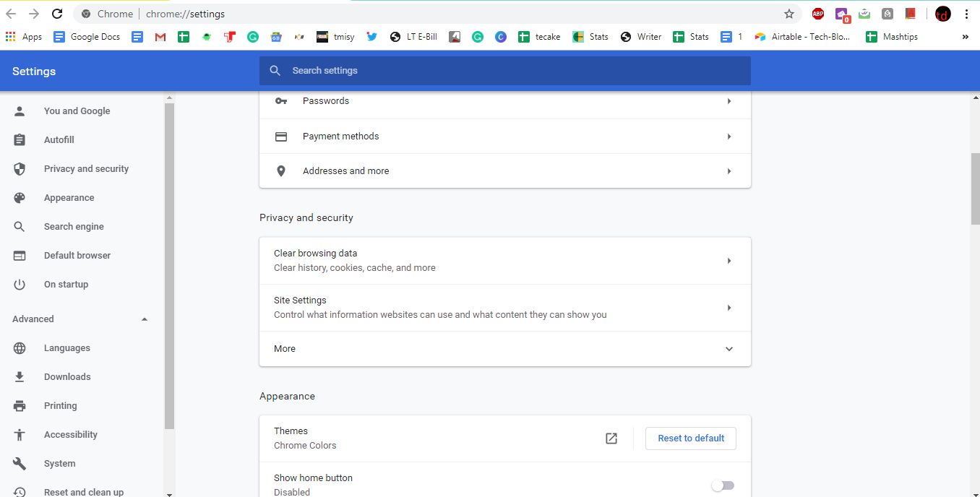
Task: Open the Apps grid shortcut
Action: (x=24, y=37)
